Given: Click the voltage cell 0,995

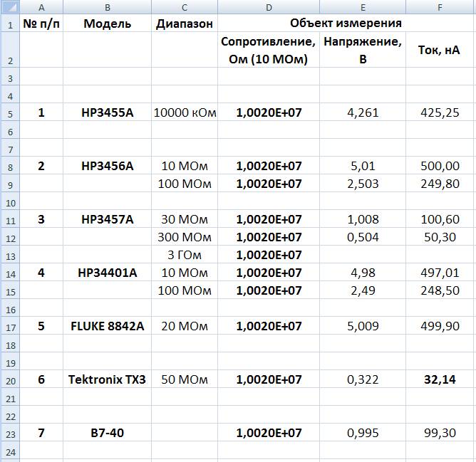Looking at the screenshot, I should pyautogui.click(x=363, y=432).
